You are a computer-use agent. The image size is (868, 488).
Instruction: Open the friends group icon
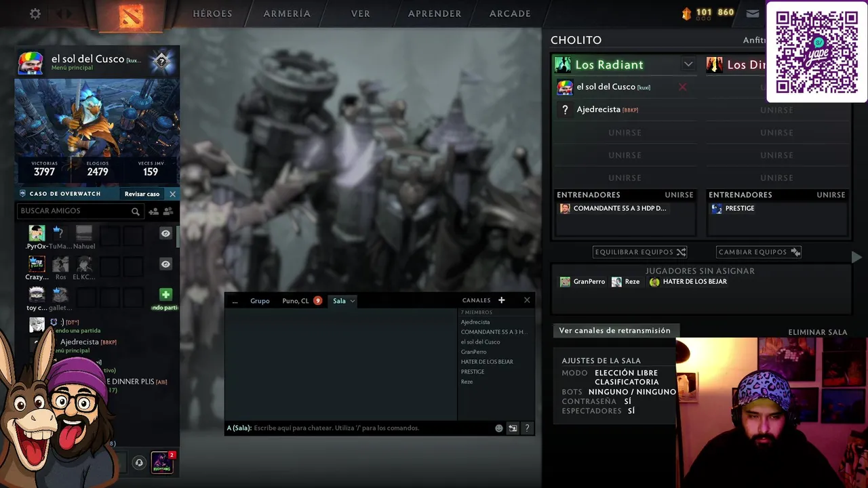(x=168, y=211)
